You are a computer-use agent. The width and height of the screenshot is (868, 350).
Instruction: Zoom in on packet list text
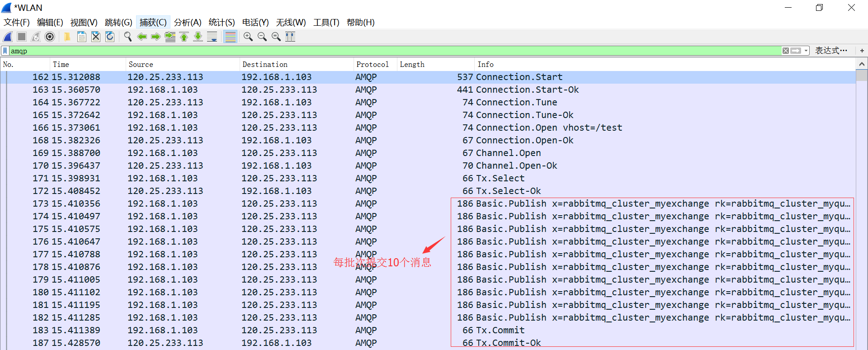point(248,37)
